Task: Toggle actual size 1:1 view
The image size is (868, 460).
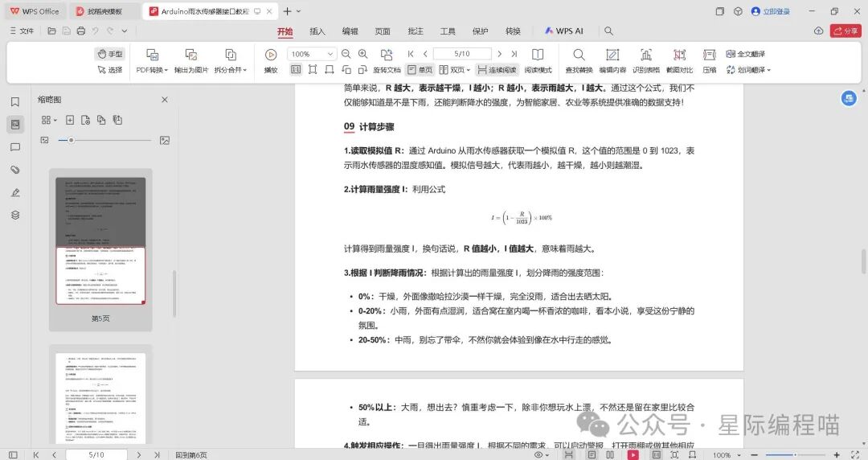Action: click(296, 70)
